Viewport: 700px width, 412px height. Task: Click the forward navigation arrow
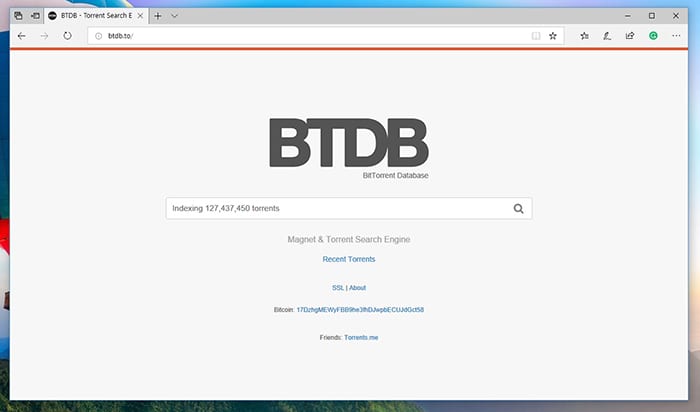point(44,36)
